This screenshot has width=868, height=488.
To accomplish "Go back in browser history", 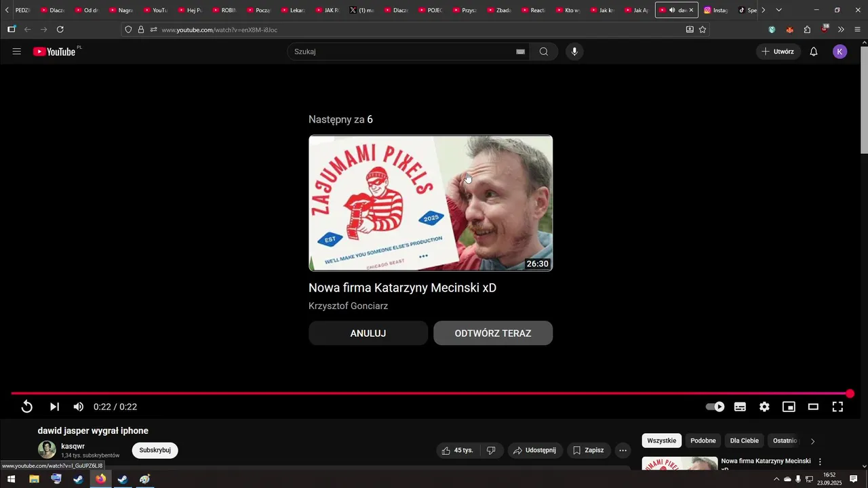I will tap(28, 29).
